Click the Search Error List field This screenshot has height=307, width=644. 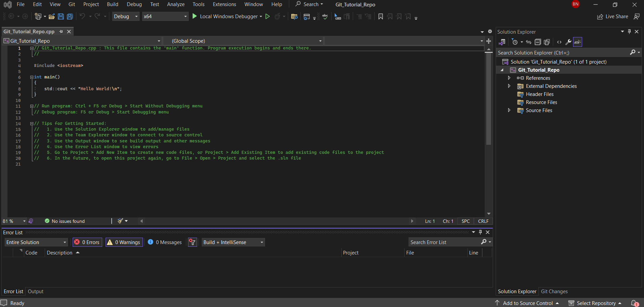444,242
